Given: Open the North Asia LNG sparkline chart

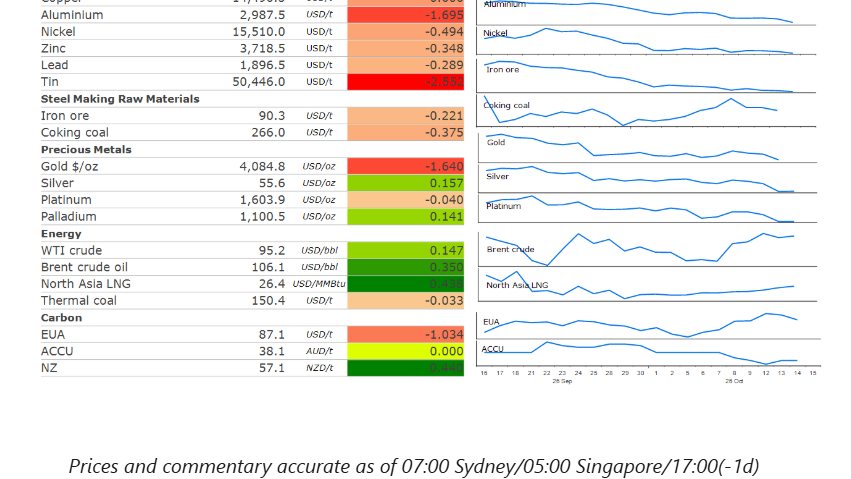Looking at the screenshot, I should (x=647, y=285).
